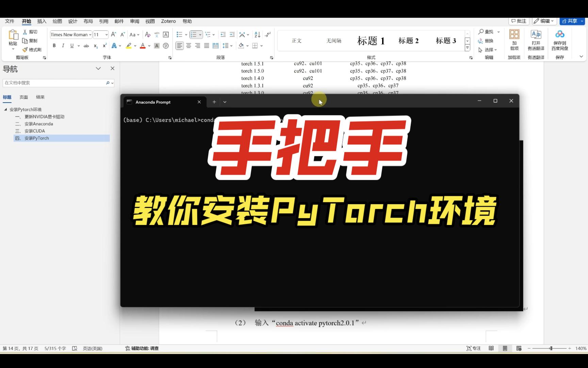This screenshot has height=368, width=588.
Task: Switch to the 布局 (Layout) ribbon tab
Action: (88, 21)
